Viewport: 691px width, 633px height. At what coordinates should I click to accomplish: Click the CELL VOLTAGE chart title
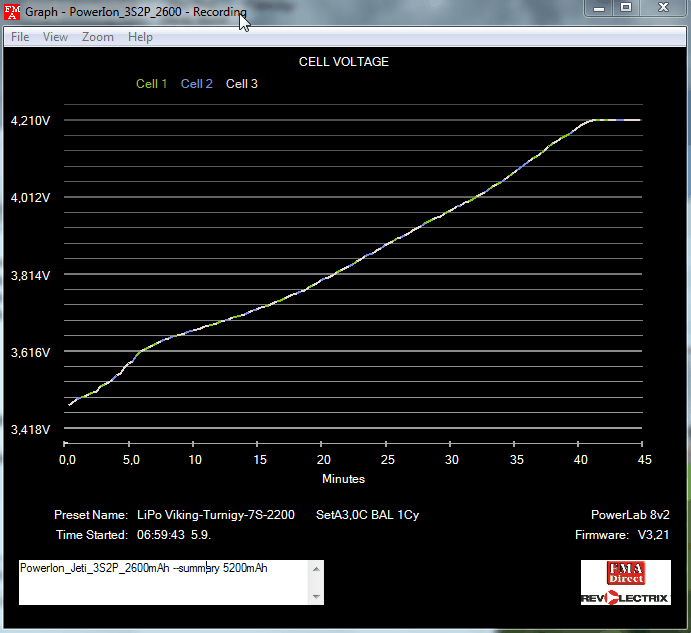344,62
